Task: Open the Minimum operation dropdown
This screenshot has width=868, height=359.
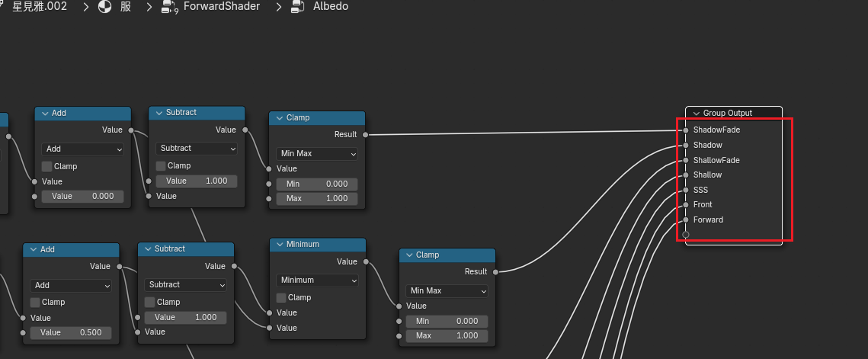Action: (317, 280)
